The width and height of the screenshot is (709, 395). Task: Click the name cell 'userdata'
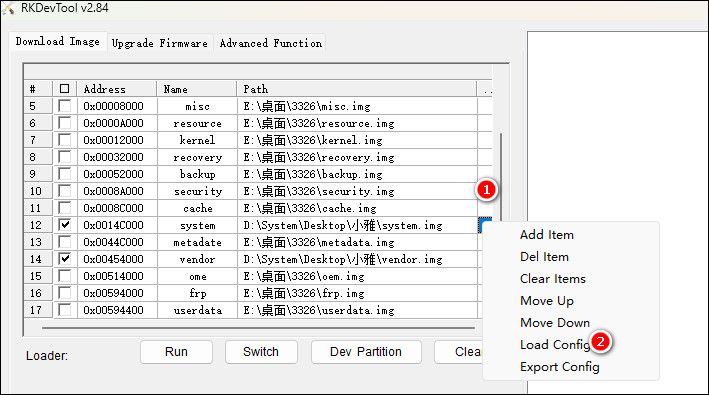tap(198, 310)
